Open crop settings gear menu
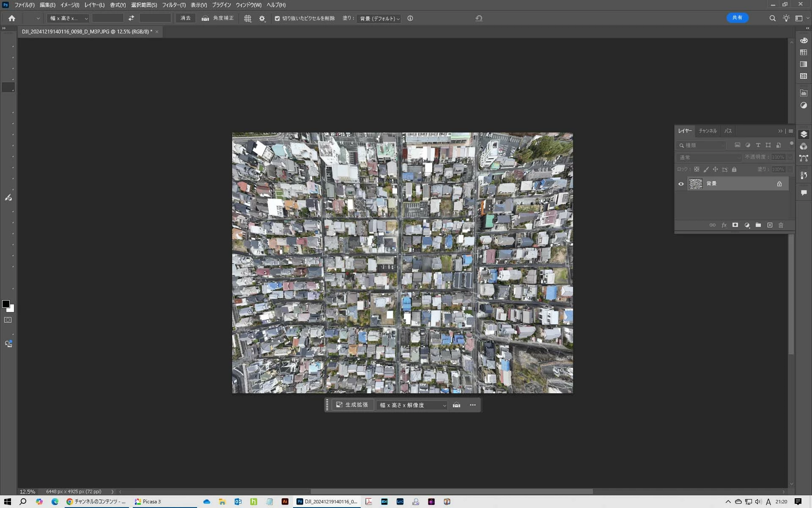 pyautogui.click(x=262, y=19)
